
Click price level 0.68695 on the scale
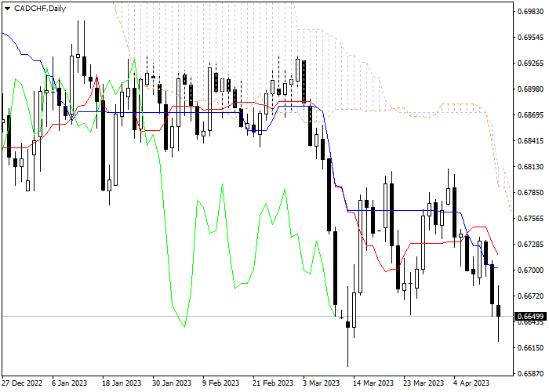click(530, 115)
